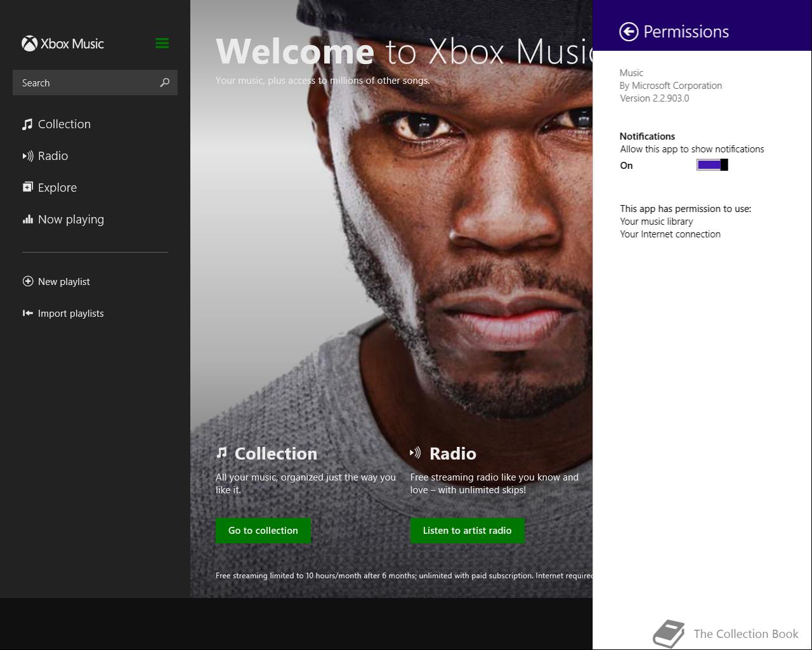
Task: Click the 'On' label beside toggle
Action: (x=626, y=166)
